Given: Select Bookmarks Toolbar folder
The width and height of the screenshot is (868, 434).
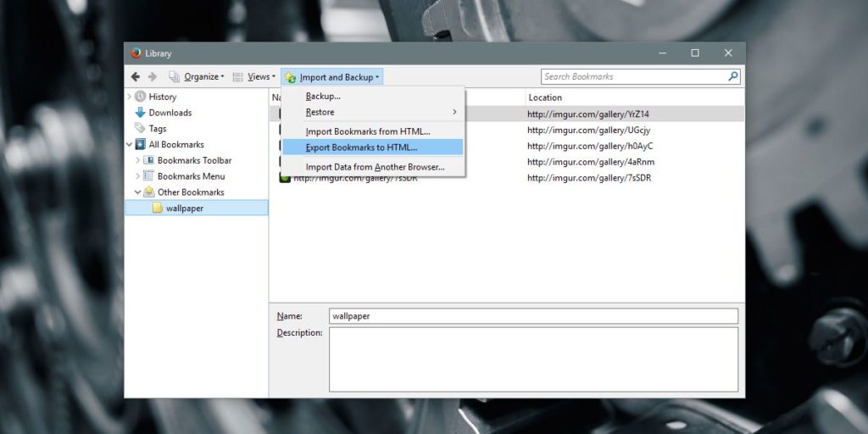Looking at the screenshot, I should pyautogui.click(x=194, y=160).
